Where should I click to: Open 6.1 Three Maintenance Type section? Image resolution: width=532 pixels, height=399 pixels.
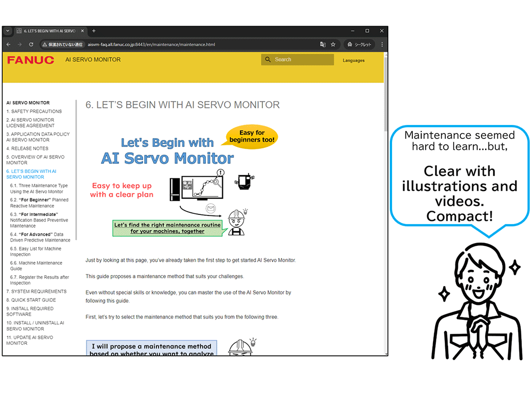pyautogui.click(x=39, y=189)
